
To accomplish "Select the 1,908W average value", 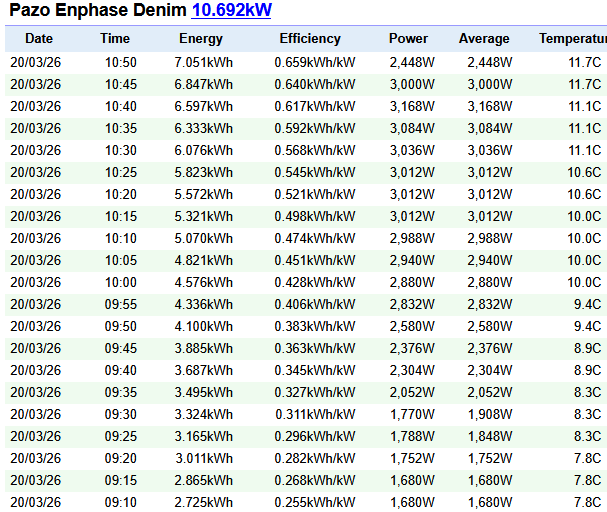I will 490,414.
